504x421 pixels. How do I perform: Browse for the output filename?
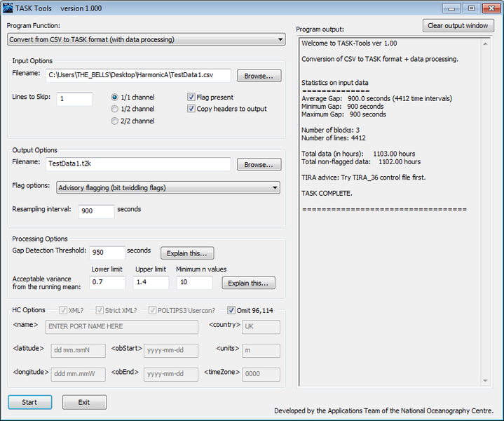(259, 164)
